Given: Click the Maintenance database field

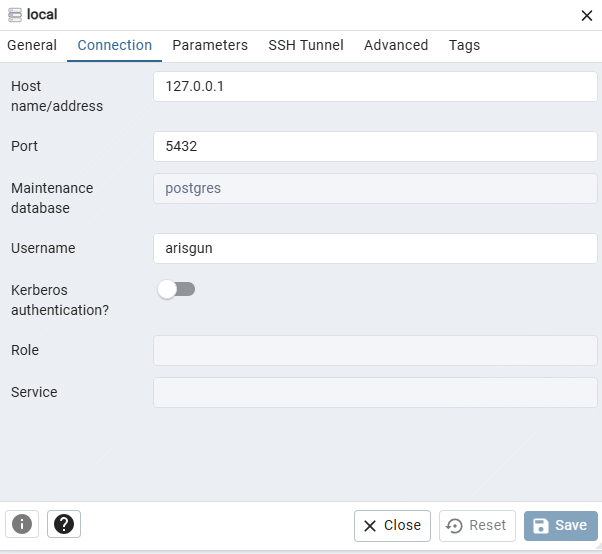Looking at the screenshot, I should click(x=375, y=189).
